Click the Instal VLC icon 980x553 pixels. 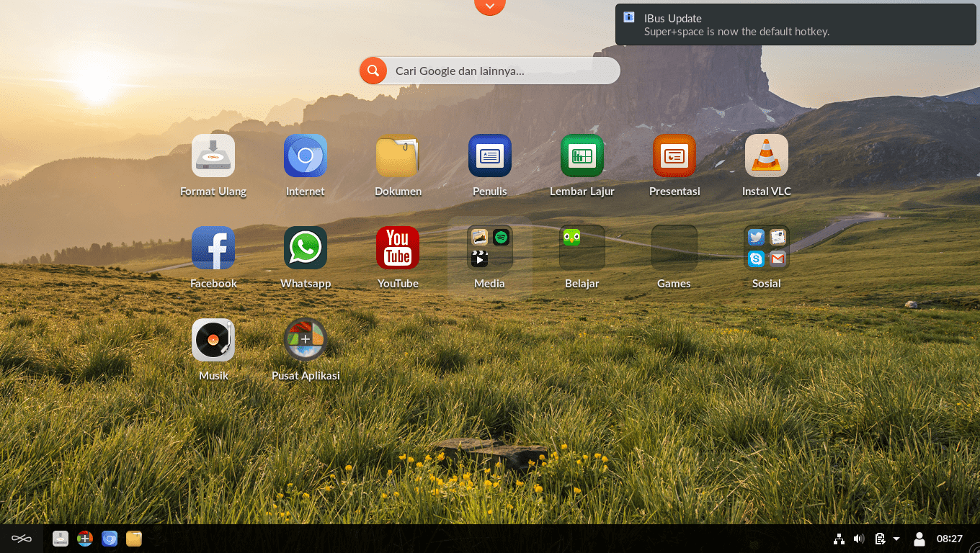(x=767, y=156)
